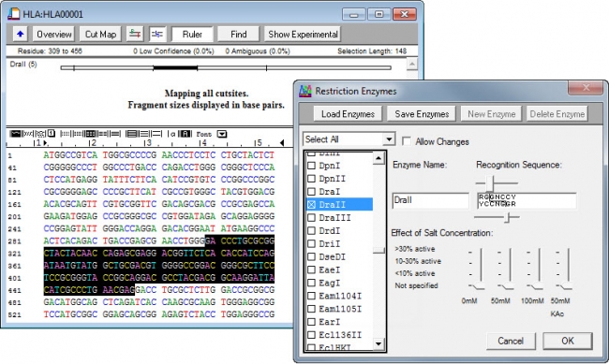The height and width of the screenshot is (364, 609).
Task: Check the Eam1105I enzyme box
Action: pos(311,309)
